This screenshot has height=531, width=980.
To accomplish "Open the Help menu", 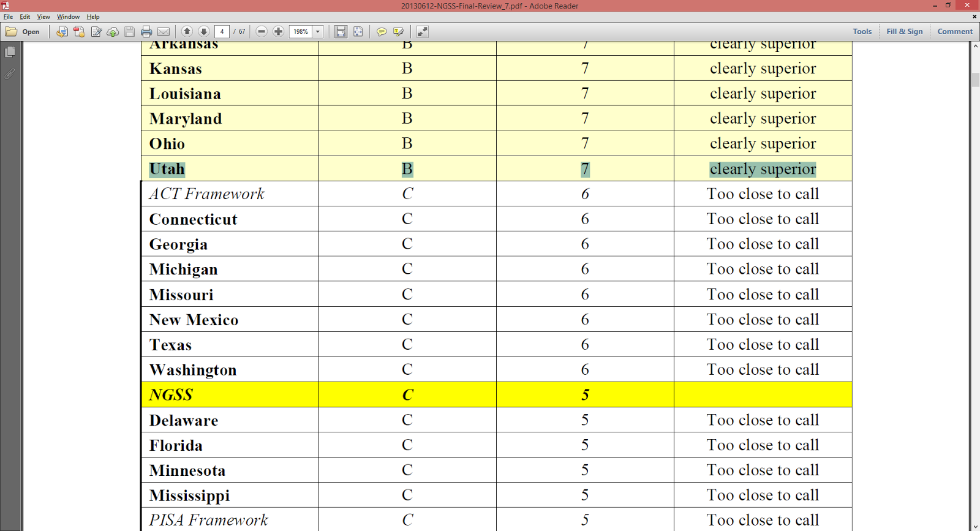I will coord(93,17).
